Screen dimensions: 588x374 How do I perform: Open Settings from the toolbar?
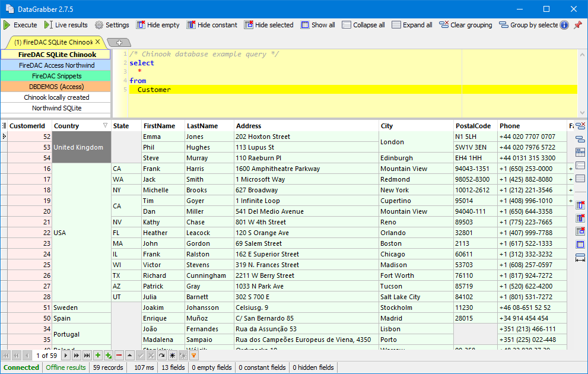pyautogui.click(x=112, y=25)
